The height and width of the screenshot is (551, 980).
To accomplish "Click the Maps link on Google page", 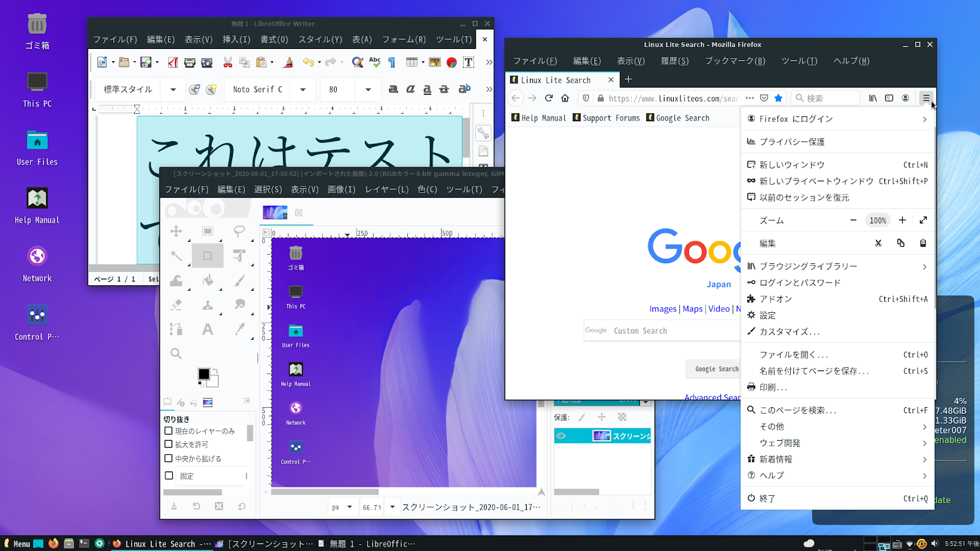I will click(693, 309).
